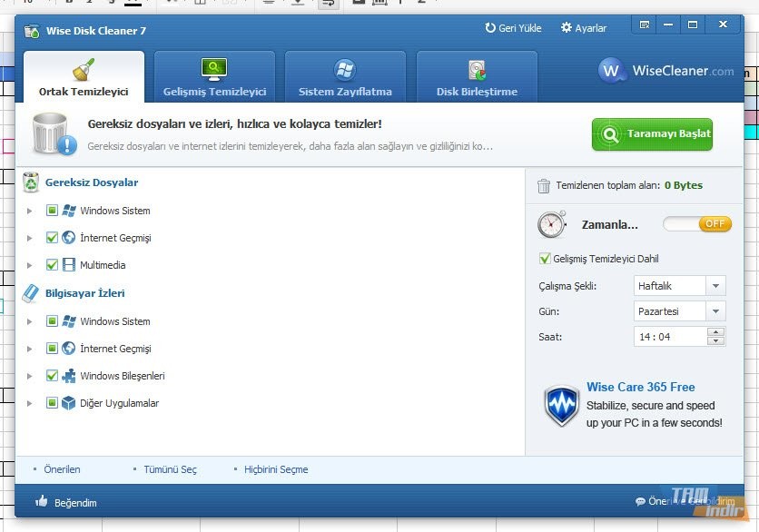The width and height of the screenshot is (759, 532).
Task: Open the Sistem Zayıflatma tab
Action: [345, 76]
